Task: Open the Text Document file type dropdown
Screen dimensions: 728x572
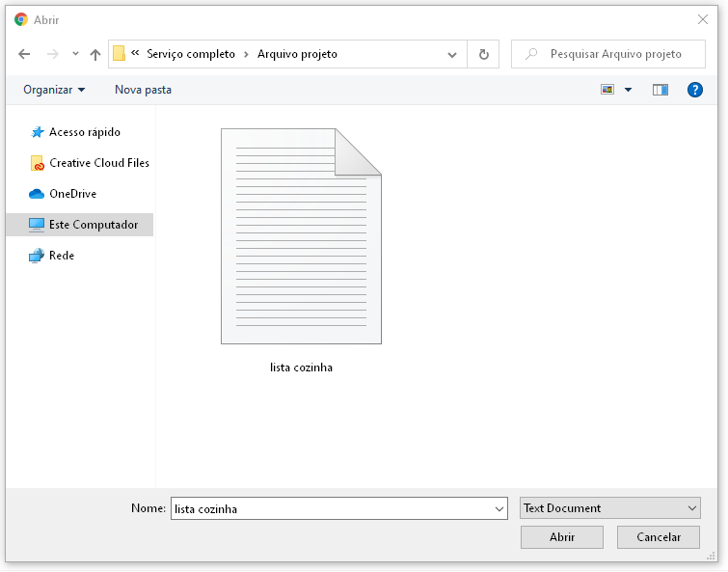Action: click(x=609, y=508)
